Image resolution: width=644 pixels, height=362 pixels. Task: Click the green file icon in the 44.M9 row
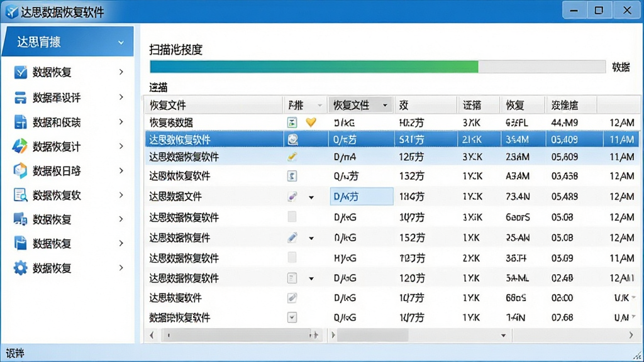(x=292, y=123)
